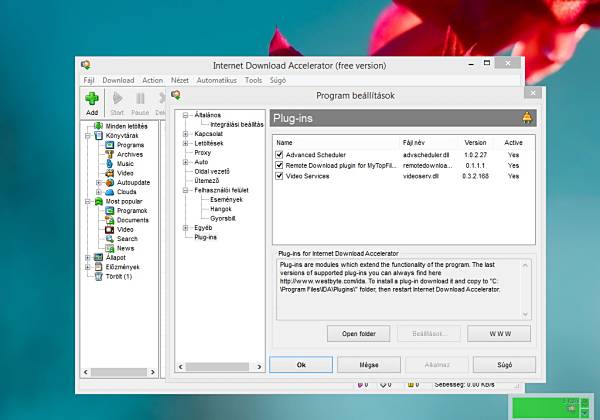Click down arrow of description scrollbar
600x420 pixels.
coord(525,314)
